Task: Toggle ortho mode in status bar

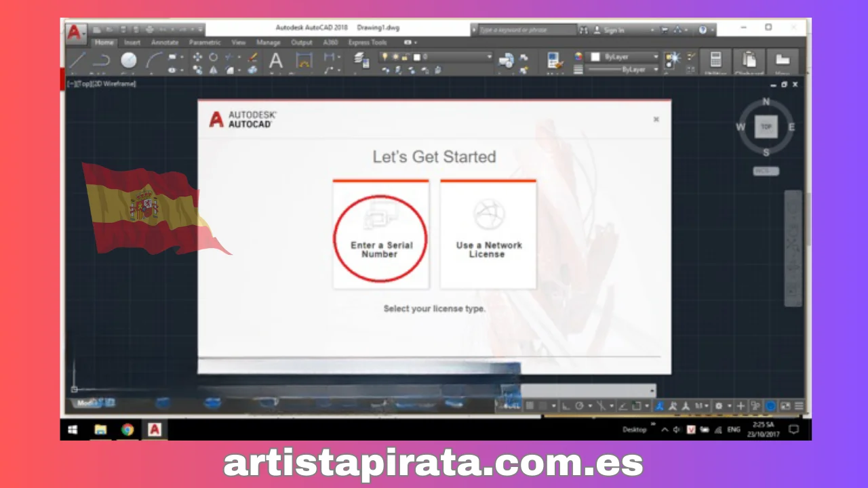Action: click(x=566, y=406)
